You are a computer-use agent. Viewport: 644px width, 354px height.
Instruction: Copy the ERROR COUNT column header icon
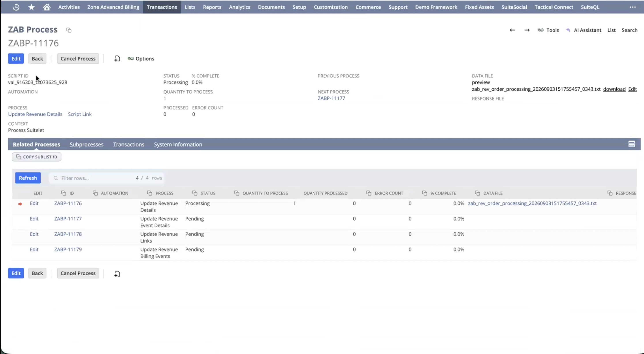[x=369, y=193]
